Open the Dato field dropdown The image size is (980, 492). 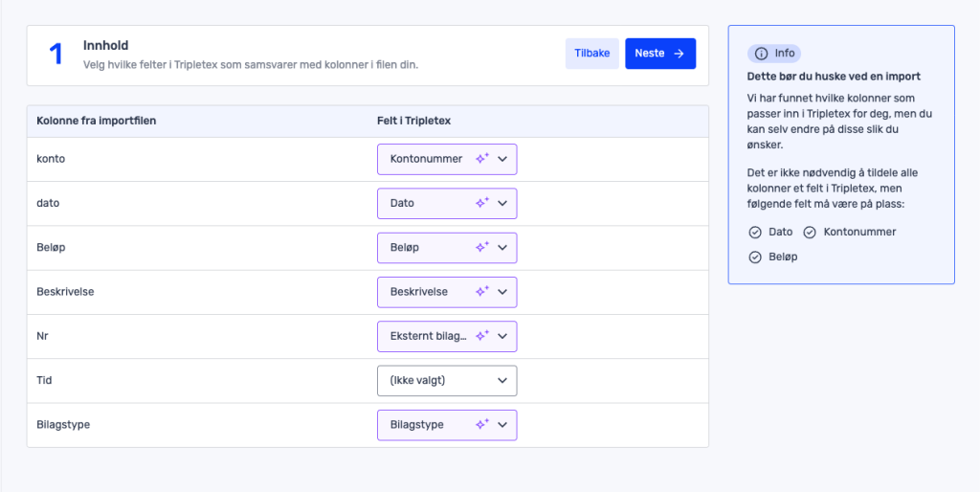pyautogui.click(x=447, y=203)
